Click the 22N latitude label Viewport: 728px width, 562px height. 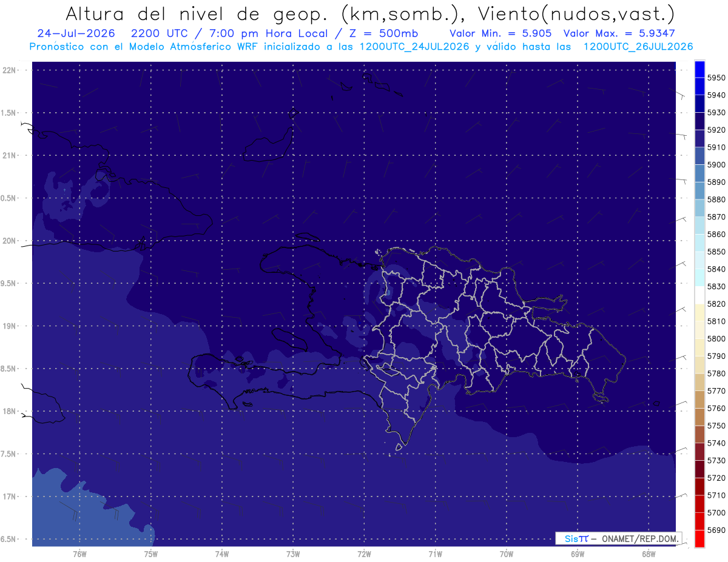click(x=10, y=70)
